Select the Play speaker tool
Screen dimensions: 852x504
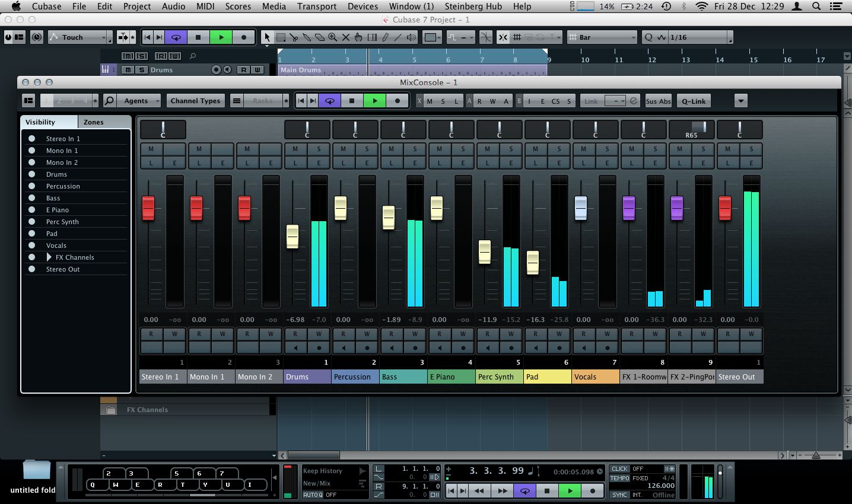pyautogui.click(x=411, y=37)
